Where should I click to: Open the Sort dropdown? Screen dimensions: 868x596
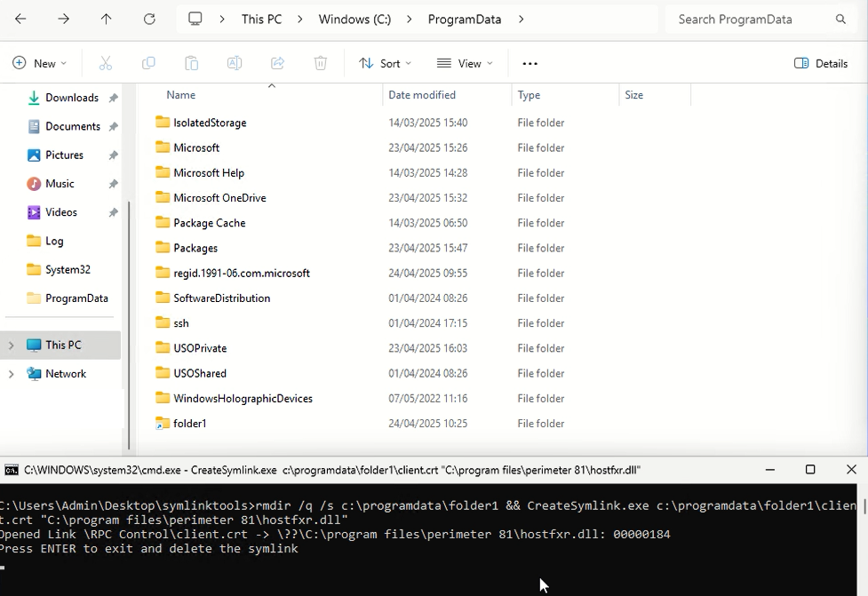tap(385, 63)
